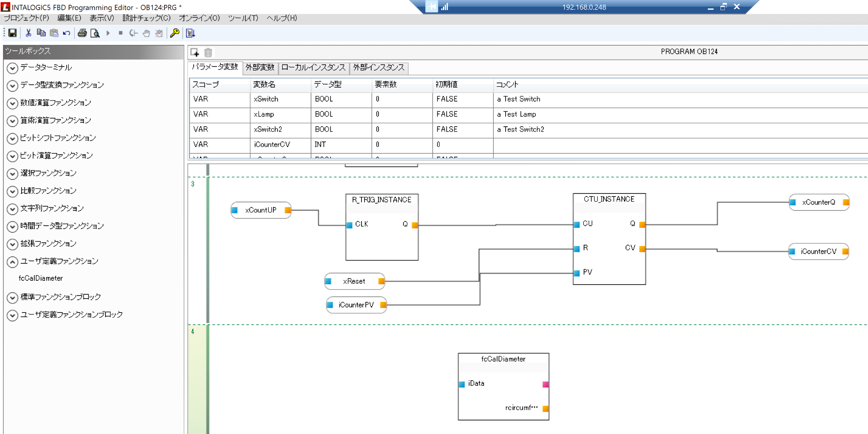Expand the 標準ファンクションブロック section
The height and width of the screenshot is (434, 868).
click(x=13, y=297)
